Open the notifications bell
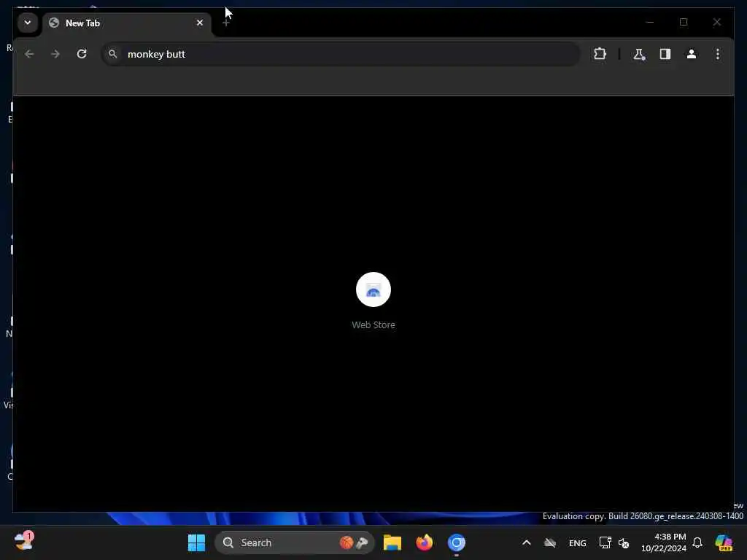Screen dimensions: 747x560 pyautogui.click(x=697, y=542)
